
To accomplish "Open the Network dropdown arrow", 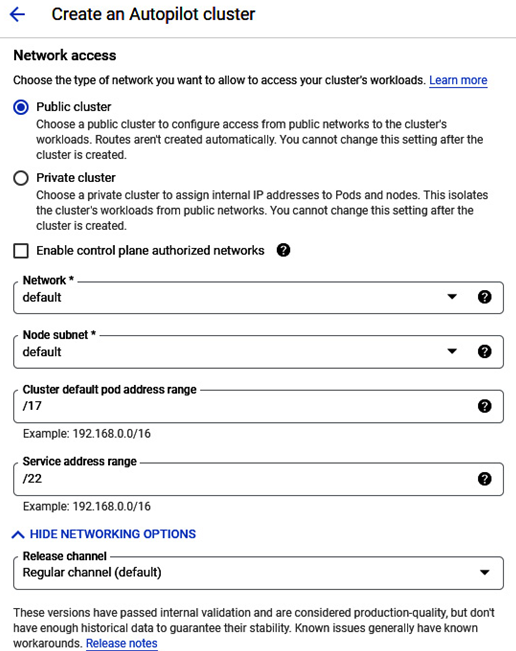I will coord(452,297).
